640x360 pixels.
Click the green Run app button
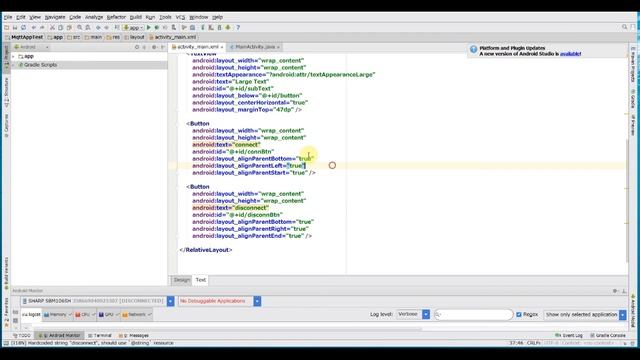149,27
